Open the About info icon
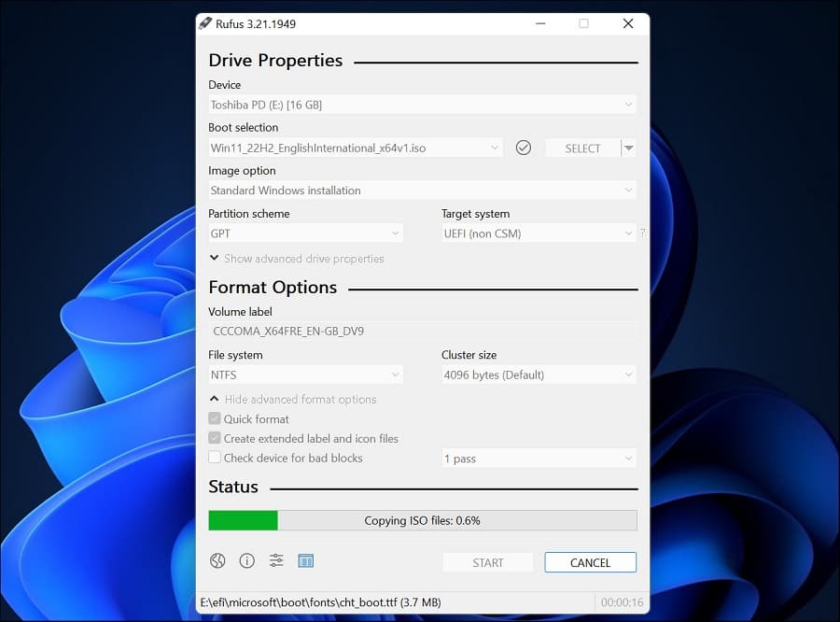This screenshot has width=840, height=622. point(247,561)
